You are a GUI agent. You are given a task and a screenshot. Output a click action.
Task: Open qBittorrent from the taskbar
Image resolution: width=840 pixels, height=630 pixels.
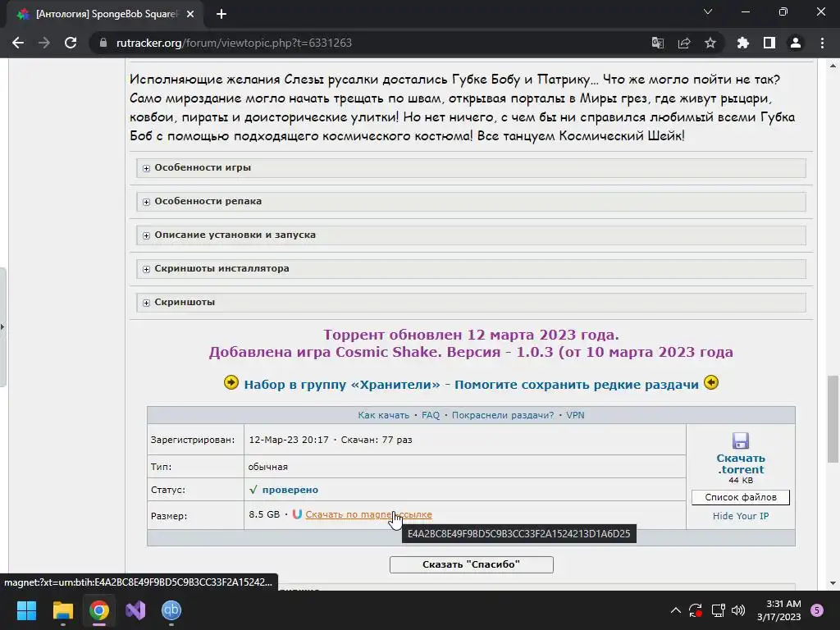(x=171, y=610)
